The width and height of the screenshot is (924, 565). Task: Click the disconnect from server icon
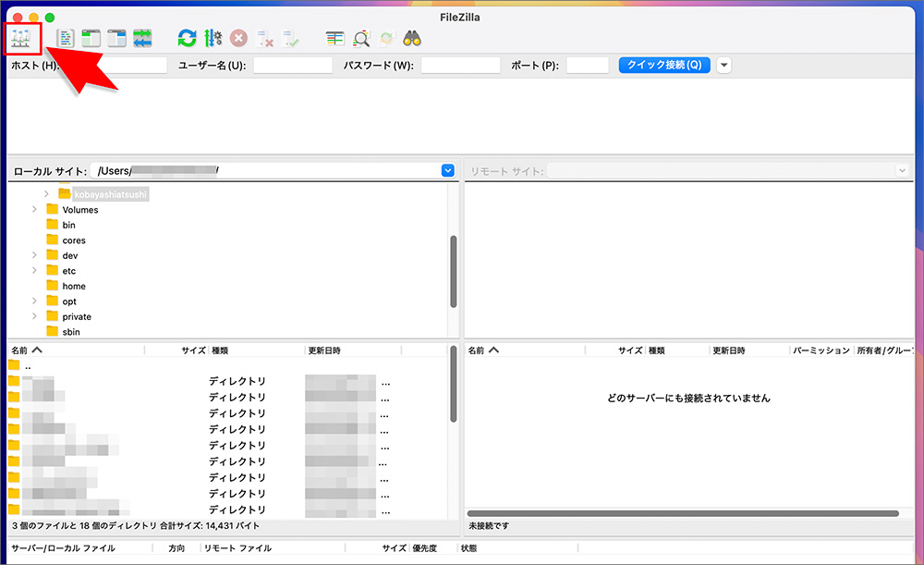coord(264,39)
